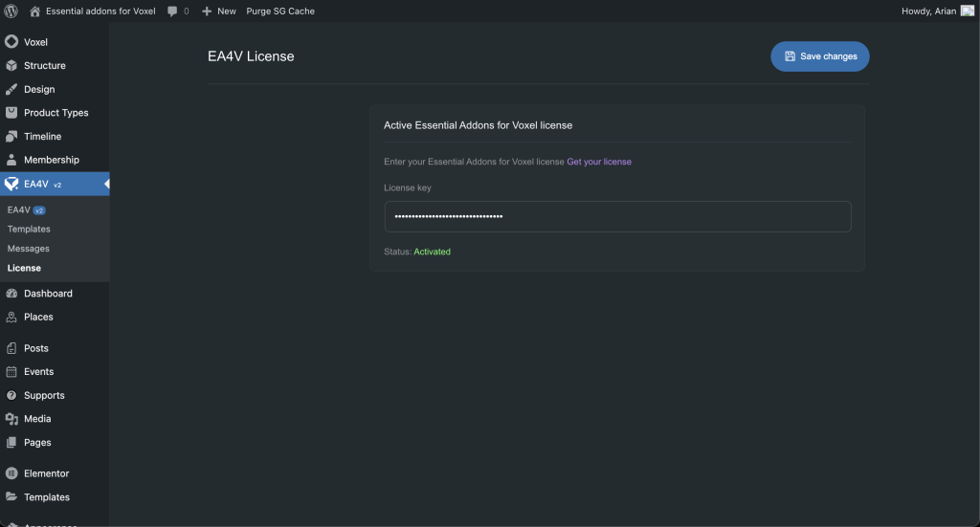
Task: Click the plus New content icon
Action: (x=207, y=11)
